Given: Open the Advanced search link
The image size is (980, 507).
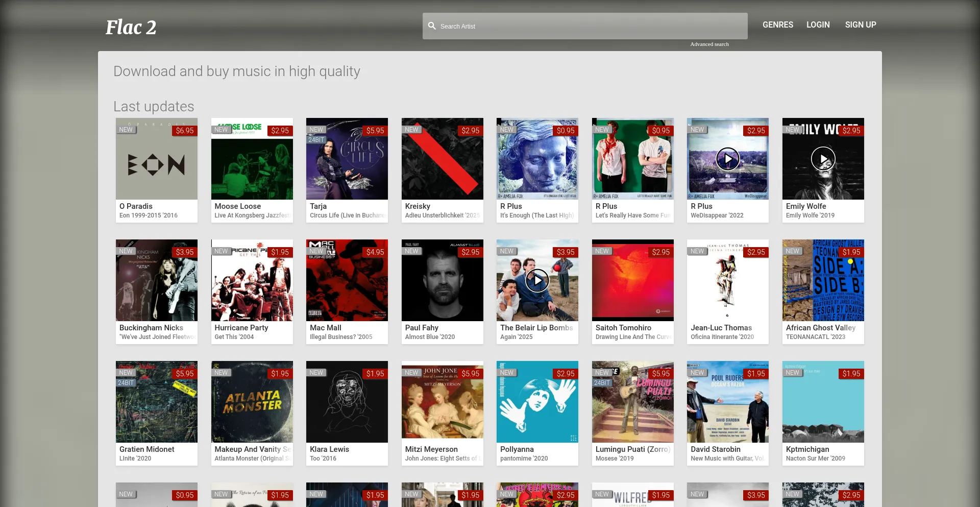Looking at the screenshot, I should click(x=709, y=44).
